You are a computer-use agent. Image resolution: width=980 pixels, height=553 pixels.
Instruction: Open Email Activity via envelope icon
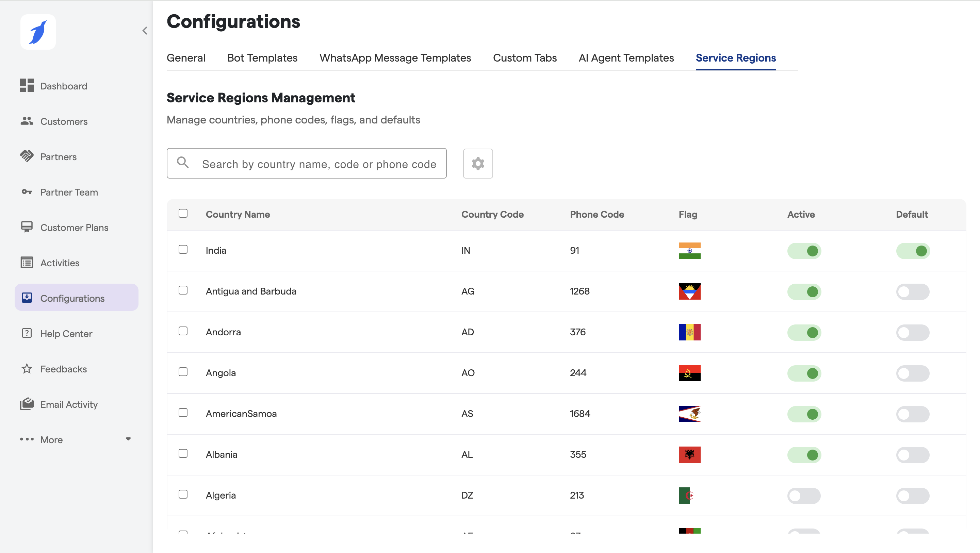click(27, 404)
